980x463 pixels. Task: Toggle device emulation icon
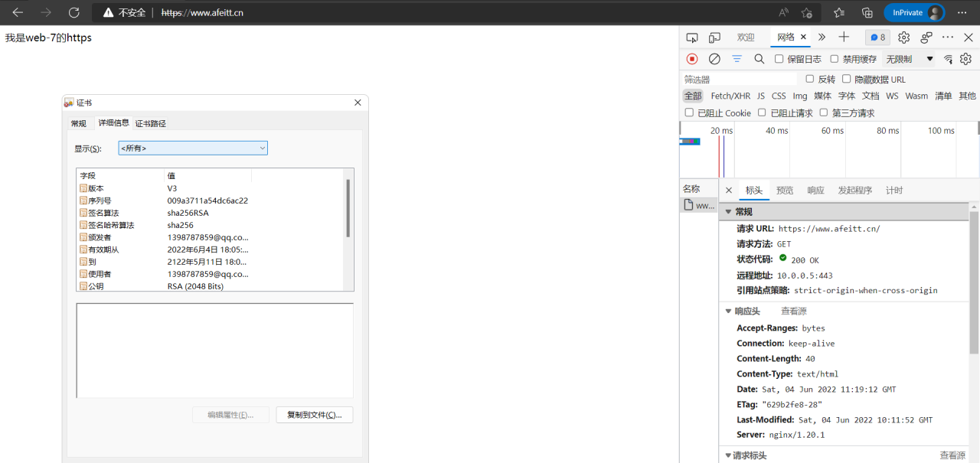pyautogui.click(x=714, y=37)
